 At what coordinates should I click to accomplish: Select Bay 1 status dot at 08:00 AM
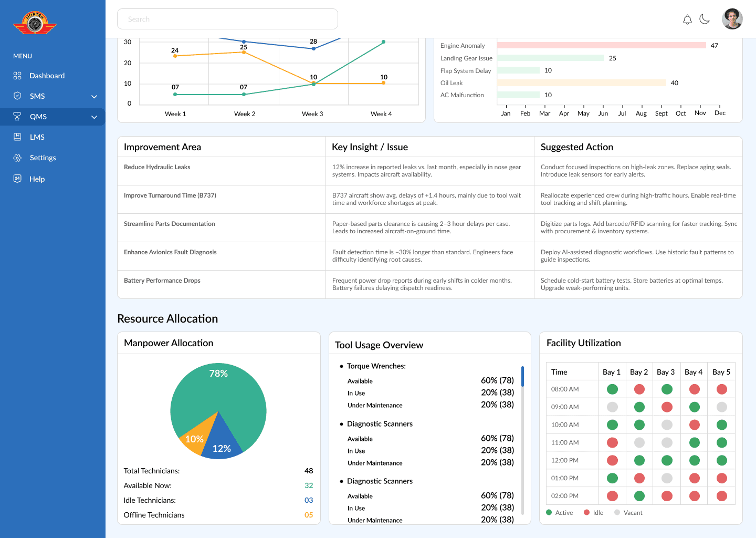click(612, 389)
